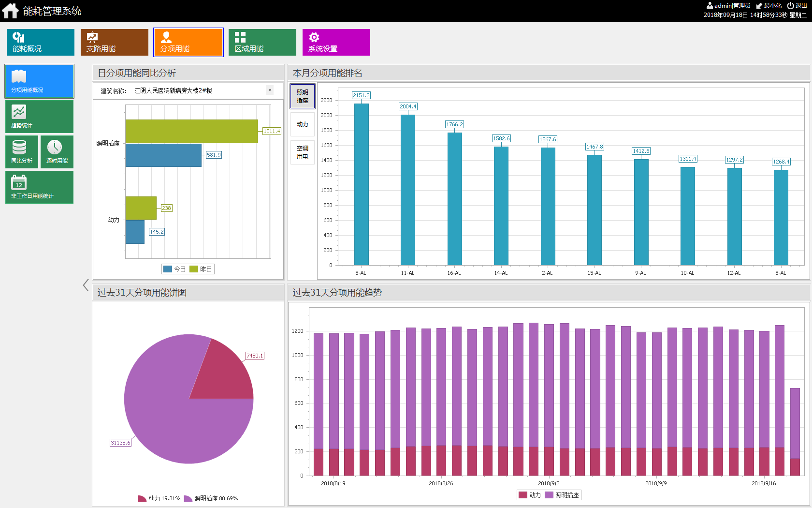Viewport: 812px width, 508px height.
Task: Click the 今日 blue legend swatch
Action: pyautogui.click(x=168, y=269)
